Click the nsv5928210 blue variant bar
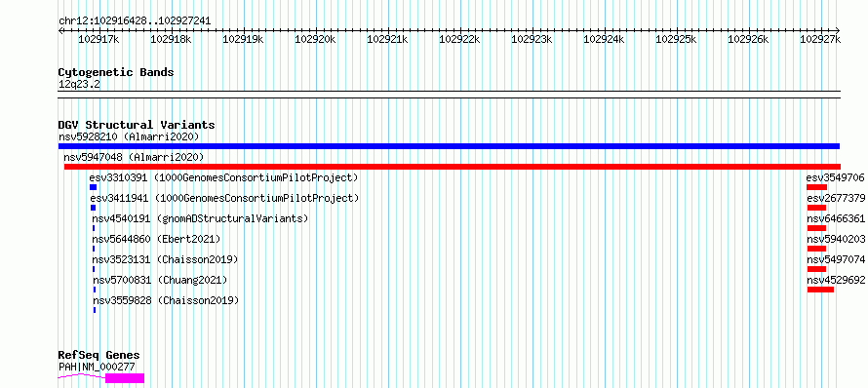868x388 pixels. [x=449, y=146]
